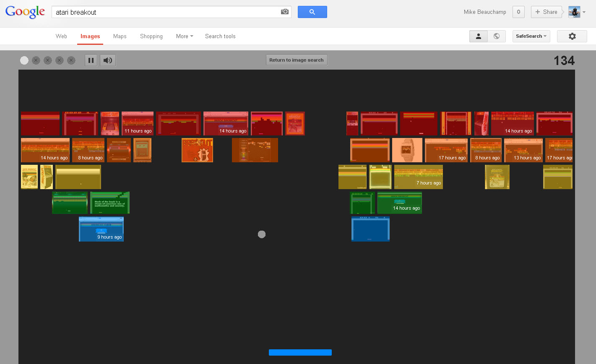Image resolution: width=596 pixels, height=364 pixels.
Task: Mute the game sound
Action: tap(108, 60)
